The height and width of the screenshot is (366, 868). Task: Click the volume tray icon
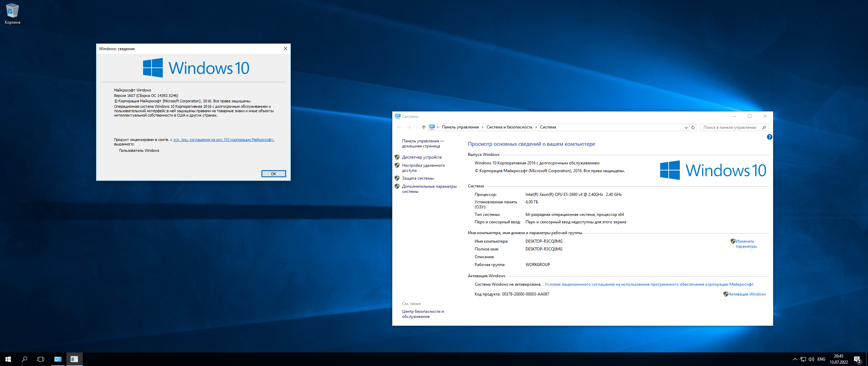coord(811,359)
